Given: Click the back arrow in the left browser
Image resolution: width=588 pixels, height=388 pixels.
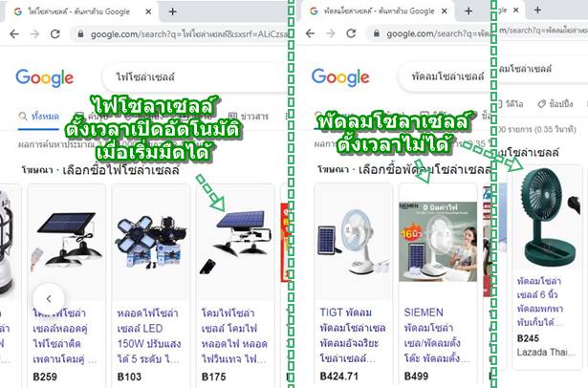Looking at the screenshot, I should 14,34.
